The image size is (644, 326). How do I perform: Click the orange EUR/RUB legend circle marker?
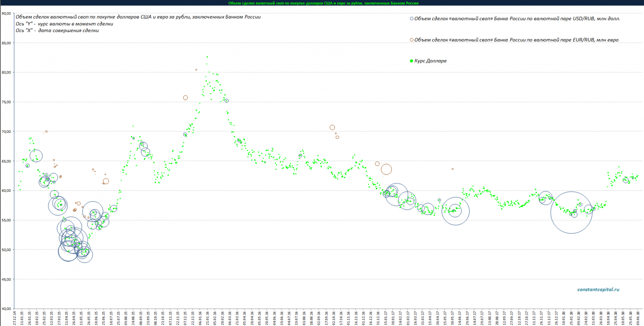[x=411, y=40]
